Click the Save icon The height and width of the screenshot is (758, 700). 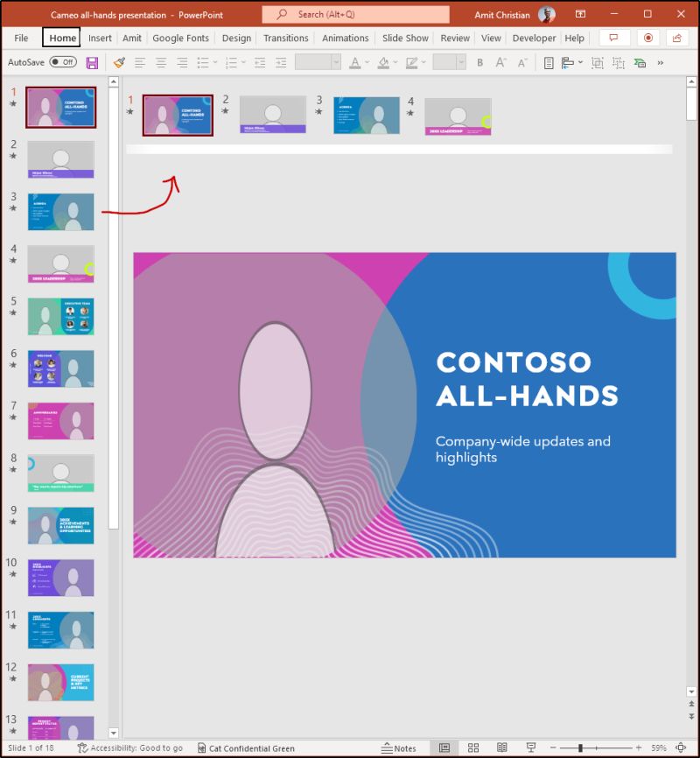tap(92, 63)
